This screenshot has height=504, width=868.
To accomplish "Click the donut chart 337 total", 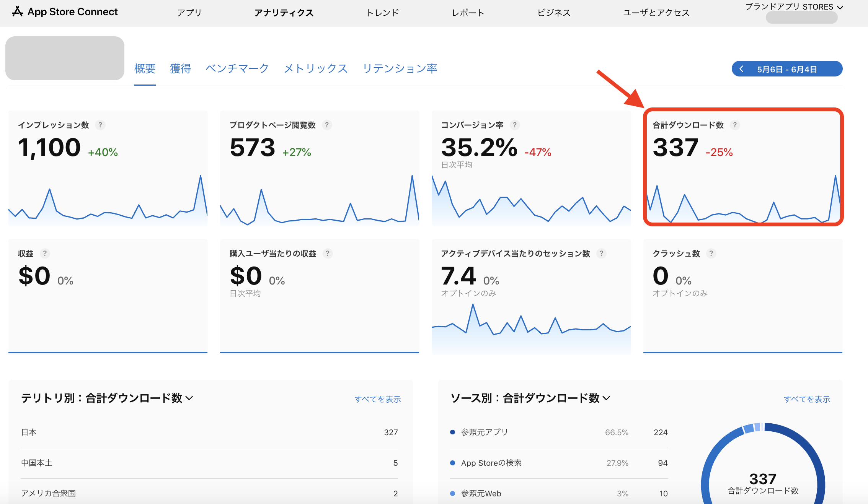I will tap(763, 479).
